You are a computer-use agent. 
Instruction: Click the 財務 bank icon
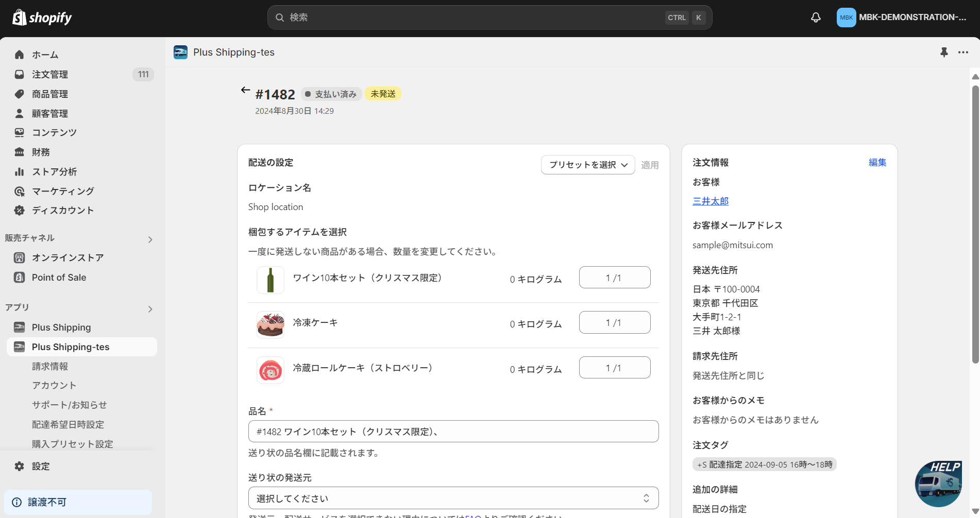[20, 152]
